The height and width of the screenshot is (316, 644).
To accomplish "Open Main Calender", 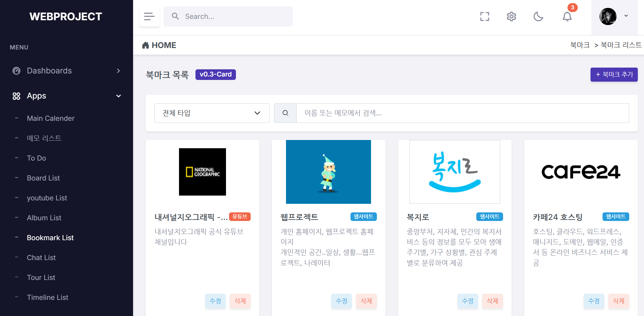I will pos(51,118).
